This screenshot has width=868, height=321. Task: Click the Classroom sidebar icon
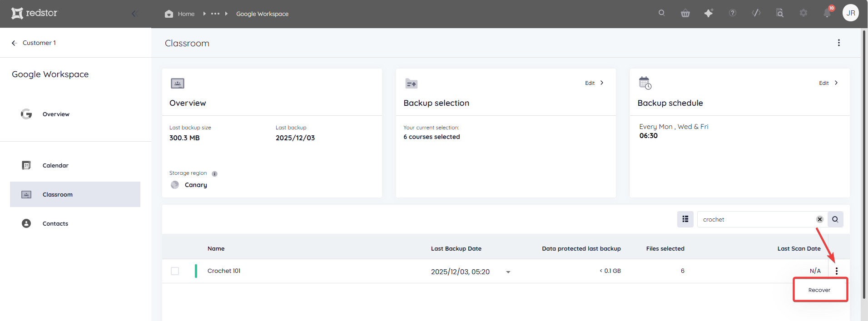26,194
